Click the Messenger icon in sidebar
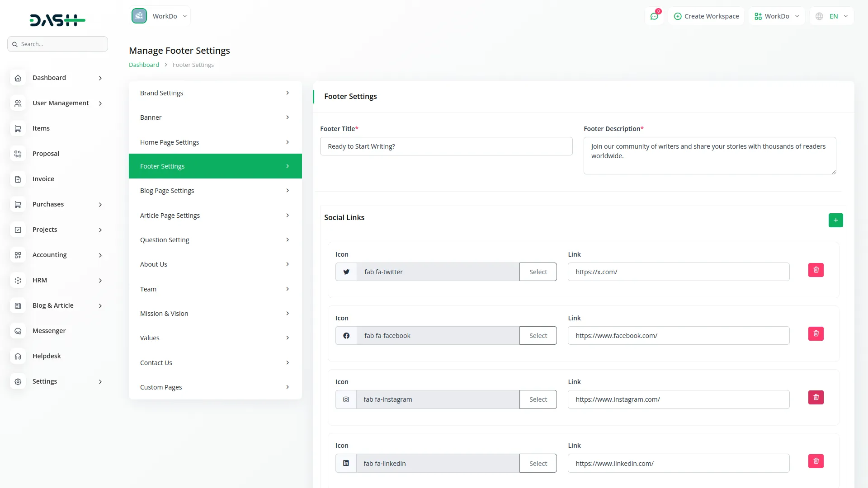The width and height of the screenshot is (868, 488). pyautogui.click(x=18, y=331)
